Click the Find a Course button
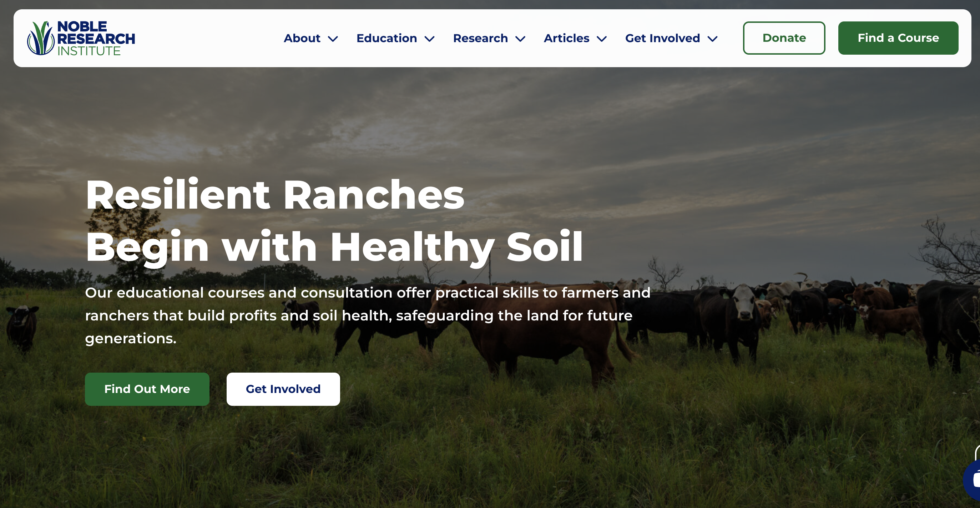 pos(898,38)
